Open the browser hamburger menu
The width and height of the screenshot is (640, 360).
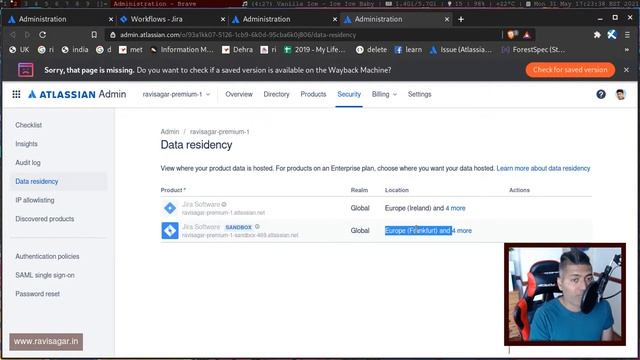click(x=627, y=35)
